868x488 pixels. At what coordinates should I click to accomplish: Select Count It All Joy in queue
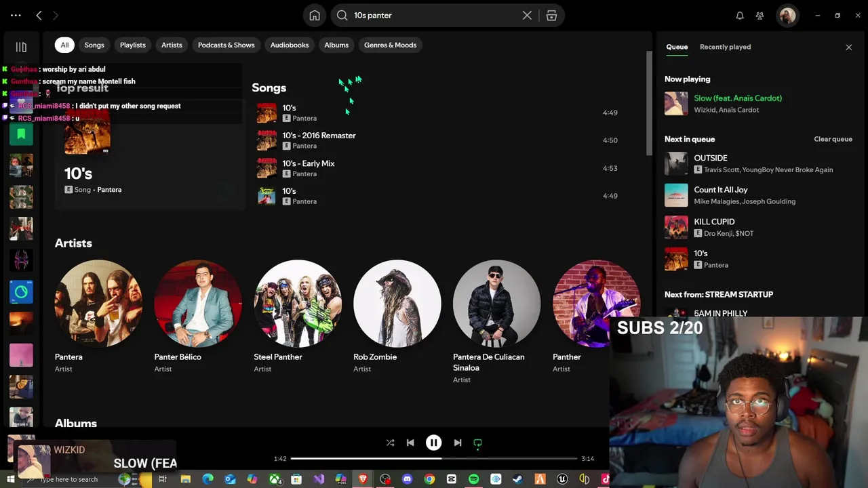click(758, 195)
